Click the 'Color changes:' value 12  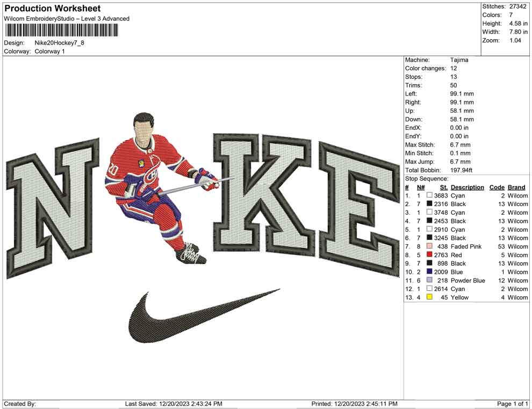(454, 68)
